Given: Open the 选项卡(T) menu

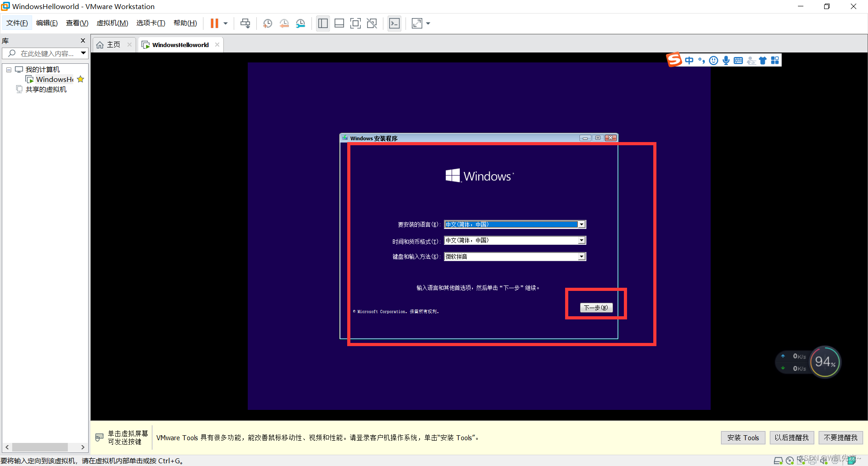Looking at the screenshot, I should click(151, 23).
